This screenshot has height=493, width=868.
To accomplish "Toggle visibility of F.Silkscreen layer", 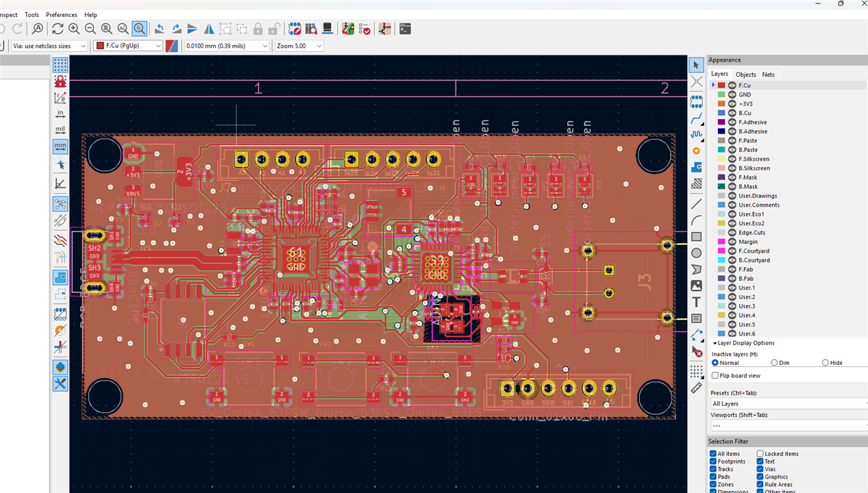I will click(732, 159).
